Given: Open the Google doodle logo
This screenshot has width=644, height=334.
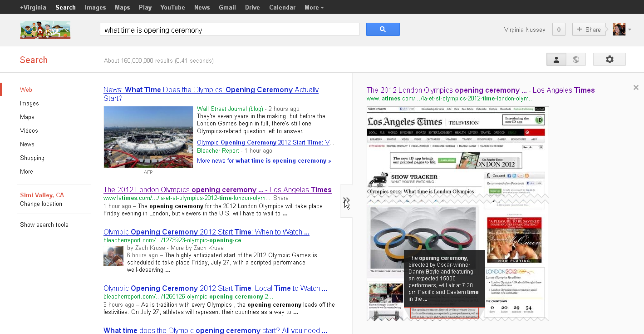Looking at the screenshot, I should click(45, 30).
